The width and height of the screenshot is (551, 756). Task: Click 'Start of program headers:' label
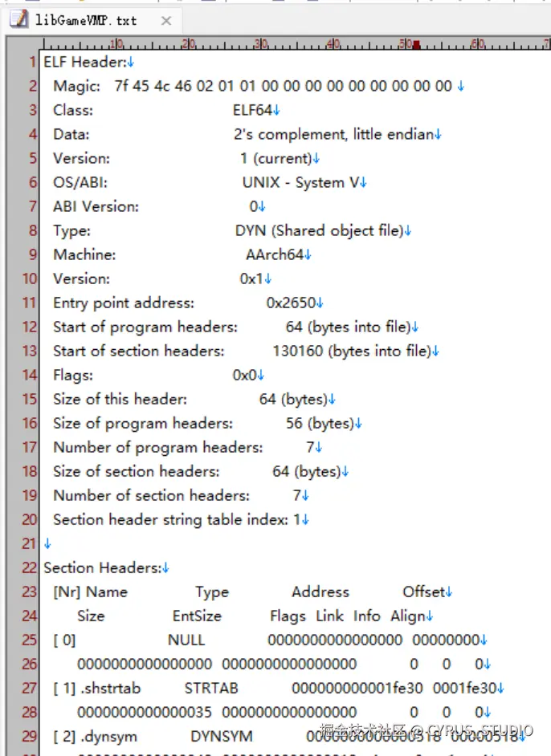145,327
